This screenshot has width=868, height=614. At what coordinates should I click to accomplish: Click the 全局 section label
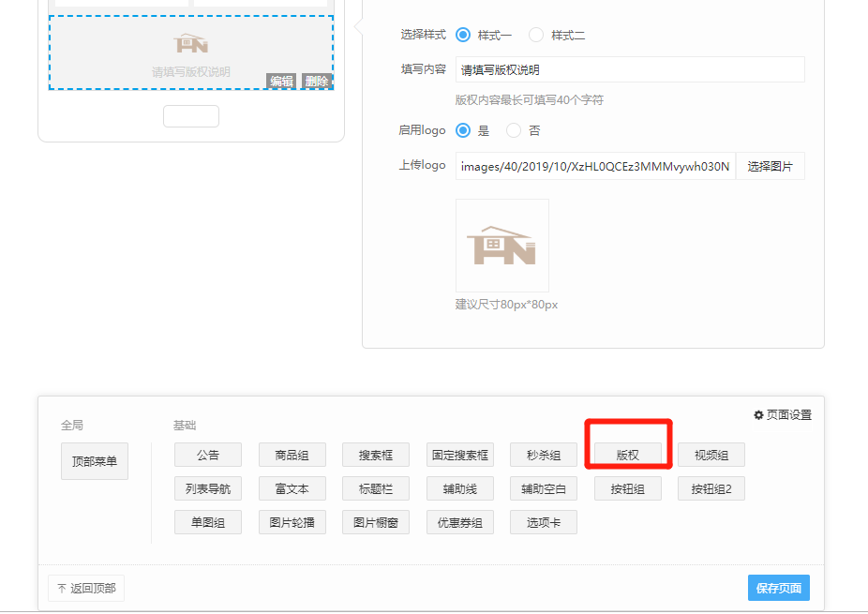tap(72, 426)
